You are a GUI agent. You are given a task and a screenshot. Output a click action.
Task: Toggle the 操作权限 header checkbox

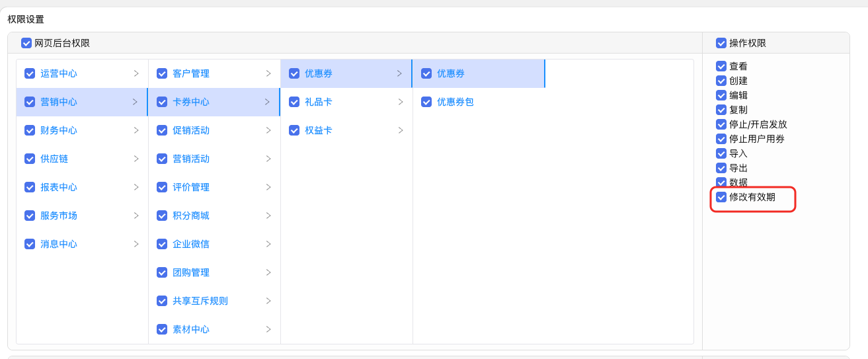click(721, 43)
